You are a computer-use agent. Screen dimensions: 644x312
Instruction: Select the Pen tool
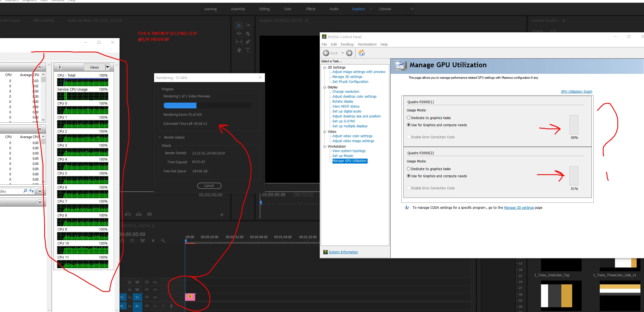click(x=248, y=42)
